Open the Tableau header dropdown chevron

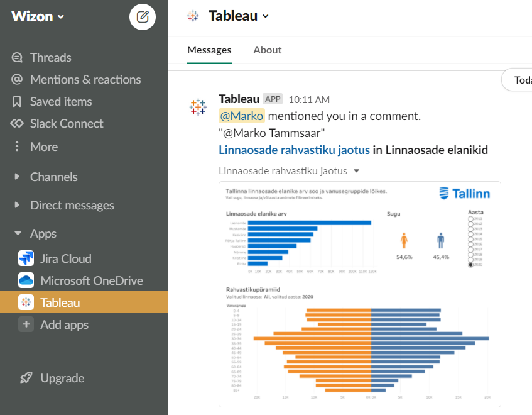[266, 16]
